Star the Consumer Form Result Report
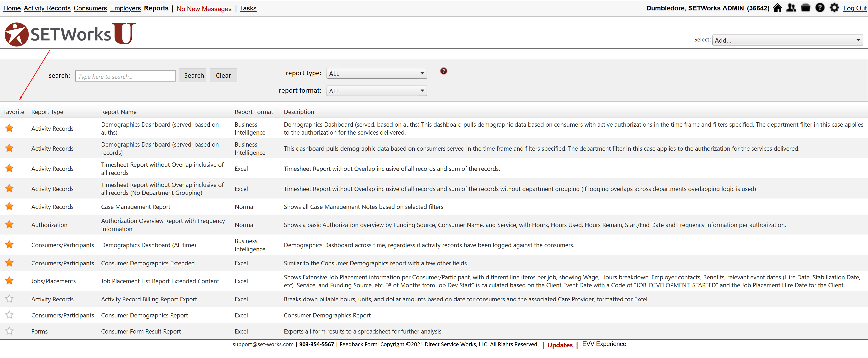This screenshot has height=358, width=868. 10,331
